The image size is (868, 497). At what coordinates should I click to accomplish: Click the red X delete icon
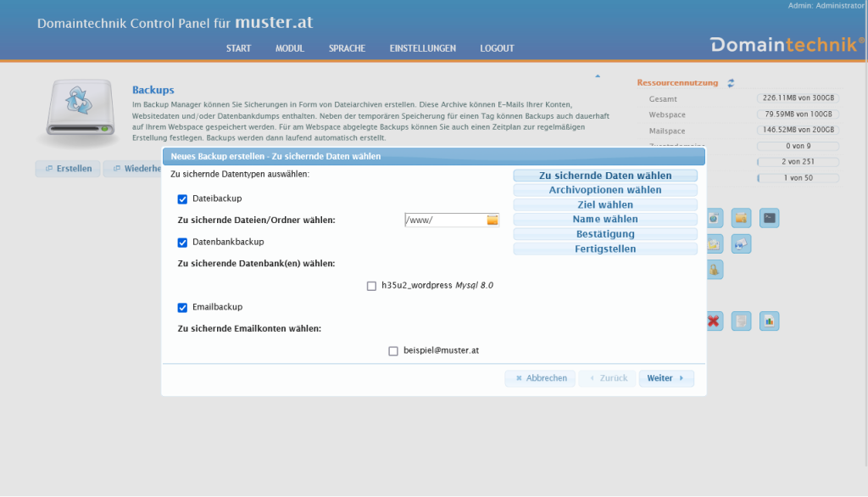[x=711, y=321]
